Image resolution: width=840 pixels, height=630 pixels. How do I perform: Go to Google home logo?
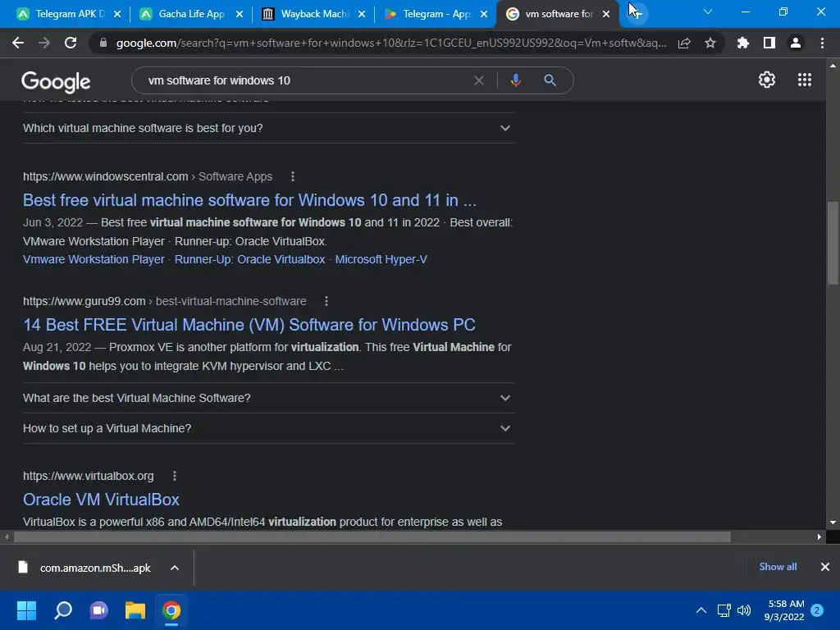[x=56, y=81]
